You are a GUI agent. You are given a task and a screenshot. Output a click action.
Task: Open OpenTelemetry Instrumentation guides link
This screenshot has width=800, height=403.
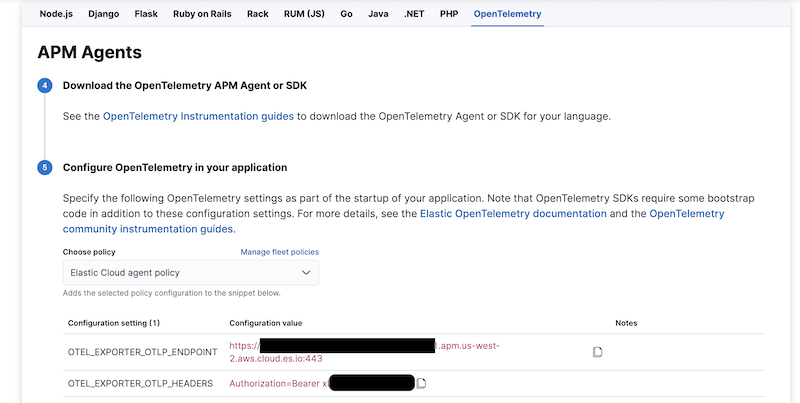[198, 116]
